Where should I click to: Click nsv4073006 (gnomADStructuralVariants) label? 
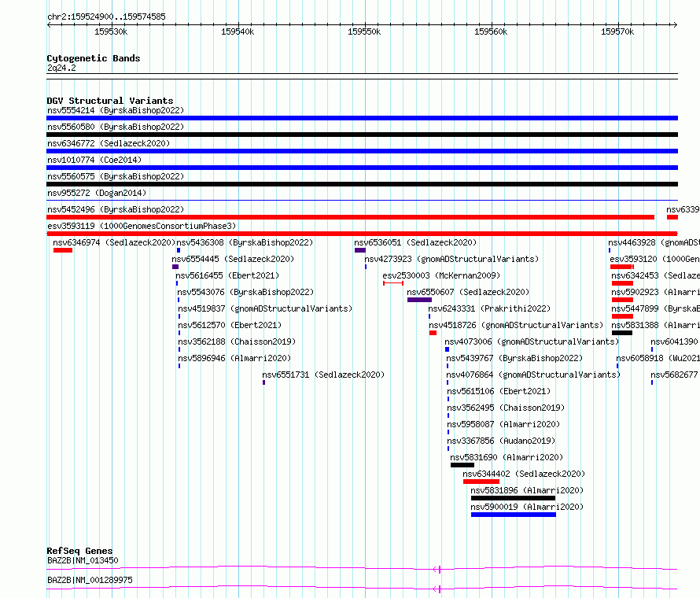pos(532,341)
